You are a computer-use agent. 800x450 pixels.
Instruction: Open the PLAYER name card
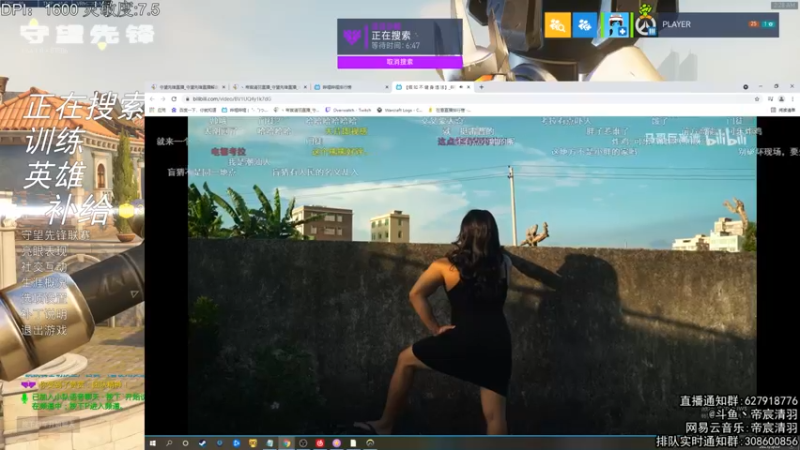717,24
